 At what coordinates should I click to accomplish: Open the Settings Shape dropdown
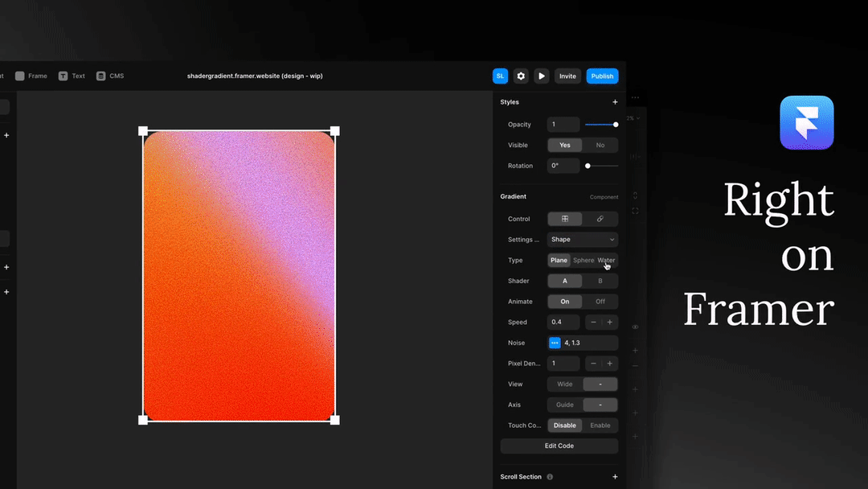583,239
